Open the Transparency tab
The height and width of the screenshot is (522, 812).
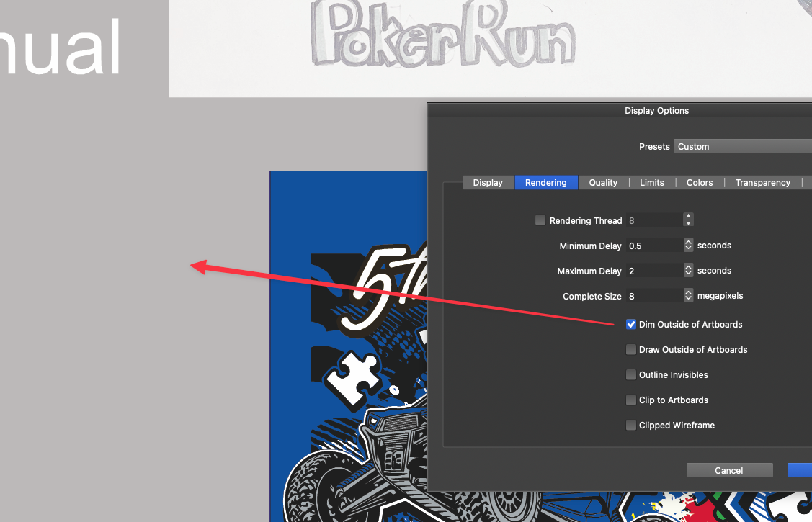coord(762,183)
